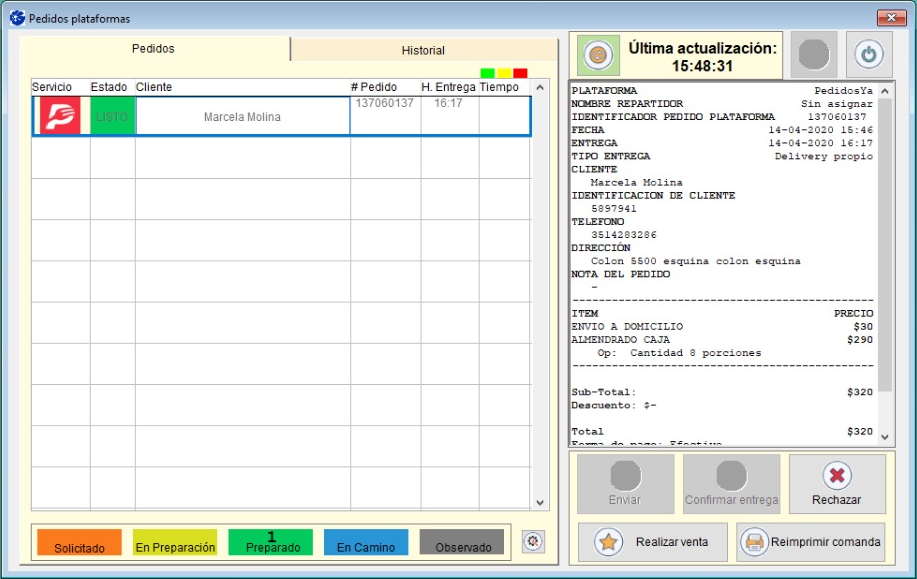Choose the blue En Camino status
917x579 pixels.
(x=366, y=542)
